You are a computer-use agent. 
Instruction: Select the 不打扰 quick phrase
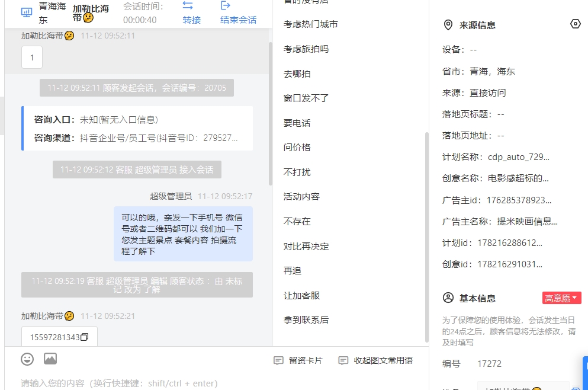click(297, 172)
